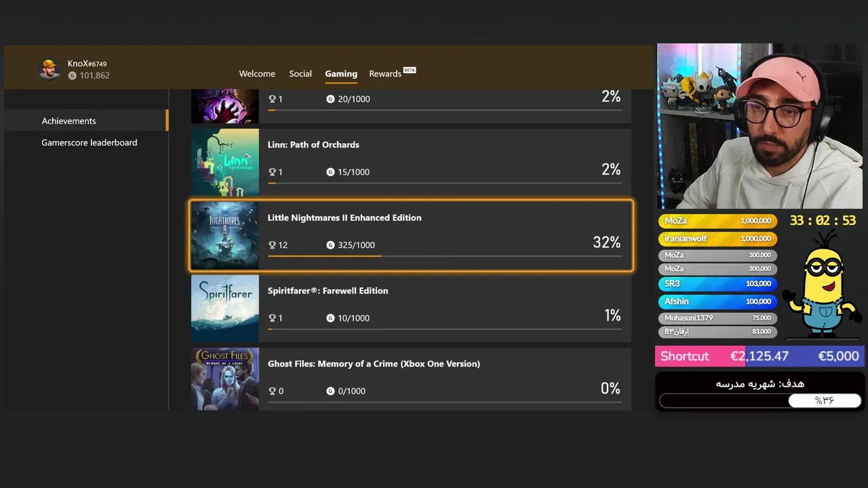Click the Little Nightmares II cover art
Screen dimensions: 868x488
225,236
